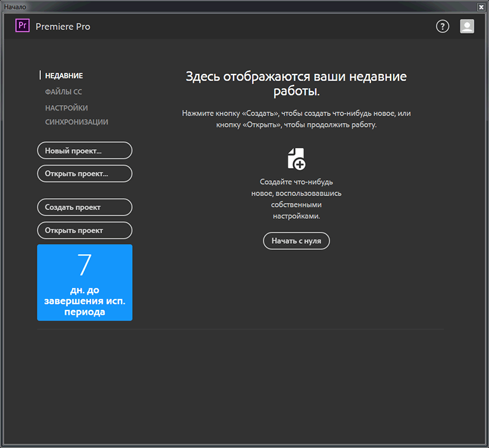
Task: Click the Premiere Pro title text
Action: 63,26
